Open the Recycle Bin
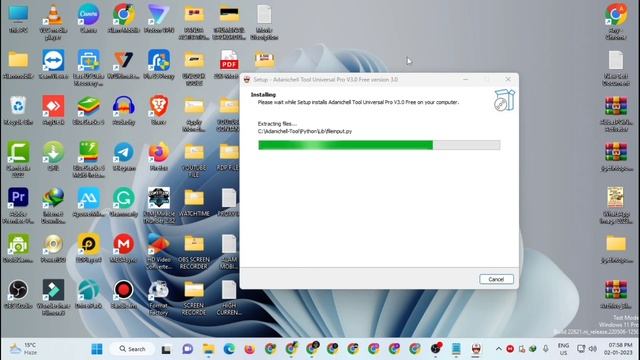Screen dimensions: 640x360 [x=18, y=110]
